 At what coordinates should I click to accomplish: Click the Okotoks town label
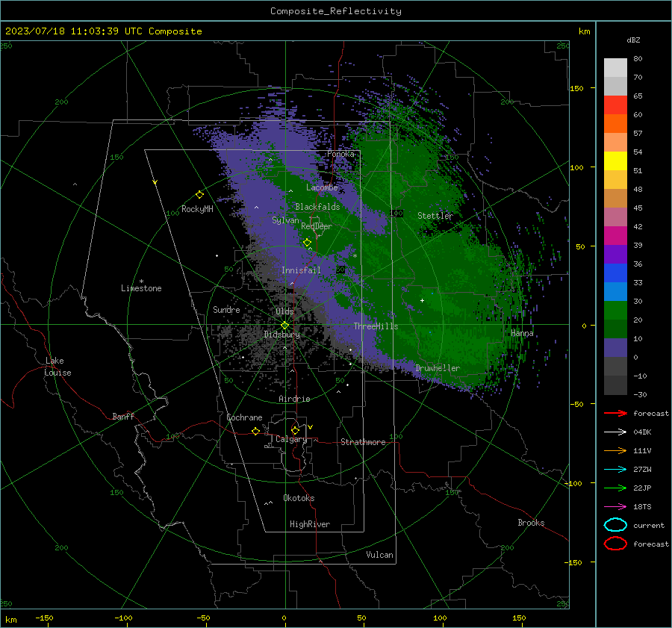pos(299,499)
